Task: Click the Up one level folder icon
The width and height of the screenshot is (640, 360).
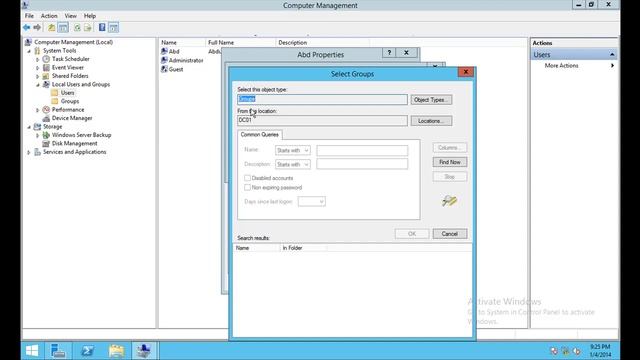Action: 51,27
